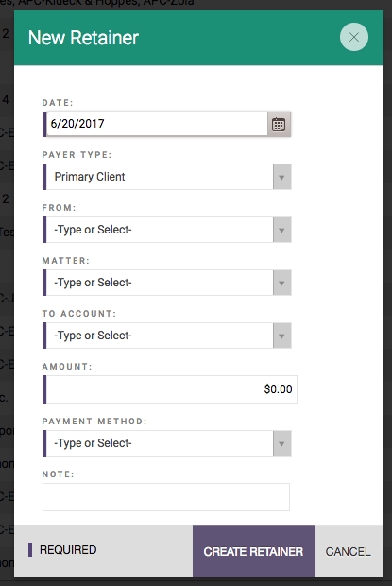Click the Create Retainer button

253,551
